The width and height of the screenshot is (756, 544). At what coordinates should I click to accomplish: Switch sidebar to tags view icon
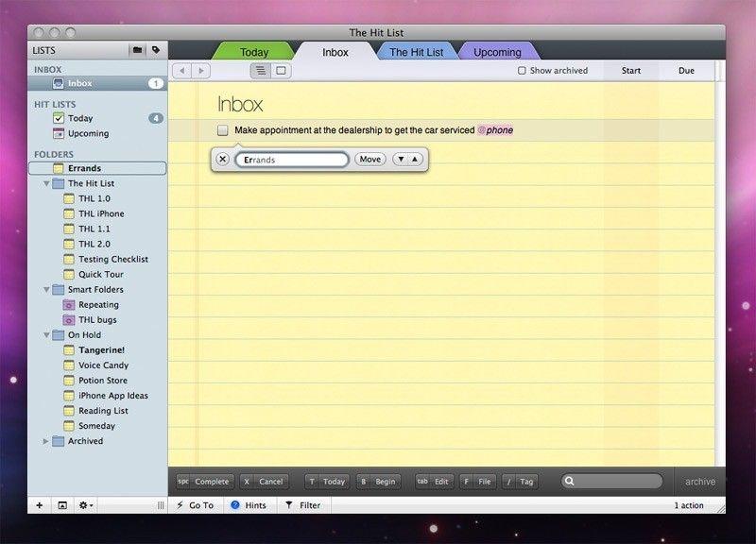[x=156, y=50]
